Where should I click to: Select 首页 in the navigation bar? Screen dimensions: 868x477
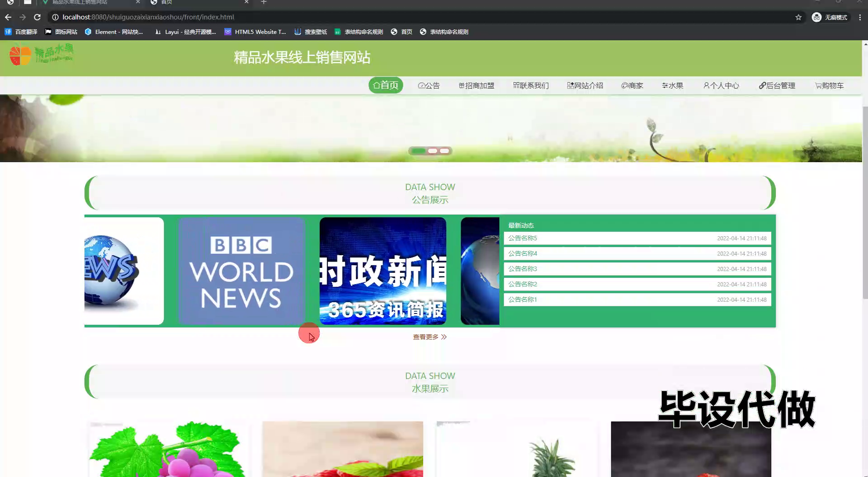point(386,85)
